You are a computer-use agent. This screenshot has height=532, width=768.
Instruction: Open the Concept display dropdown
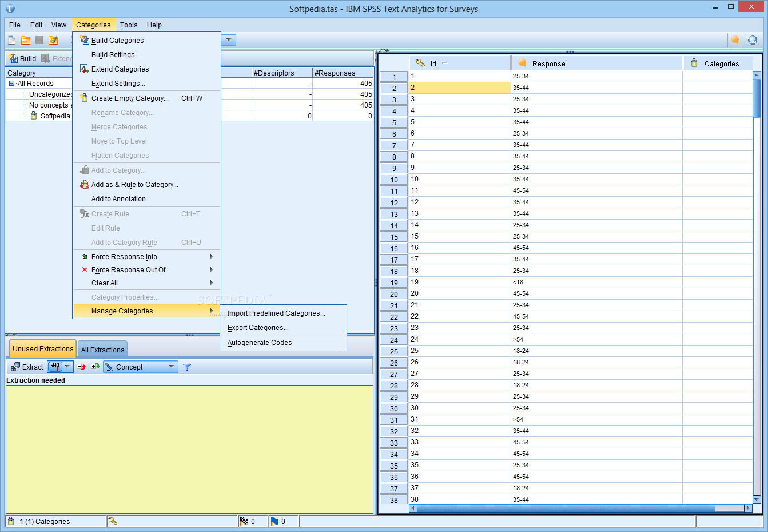click(141, 367)
